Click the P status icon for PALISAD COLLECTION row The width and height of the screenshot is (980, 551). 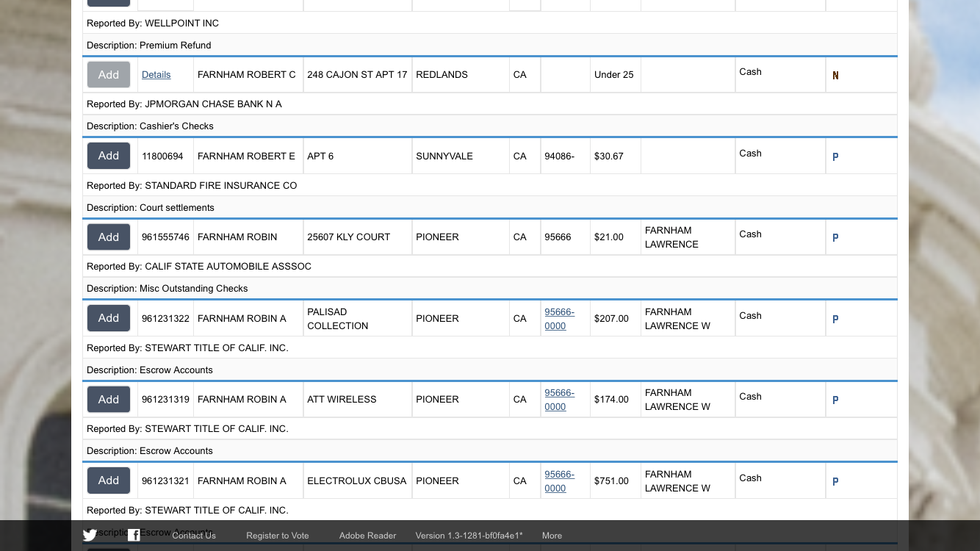(835, 320)
